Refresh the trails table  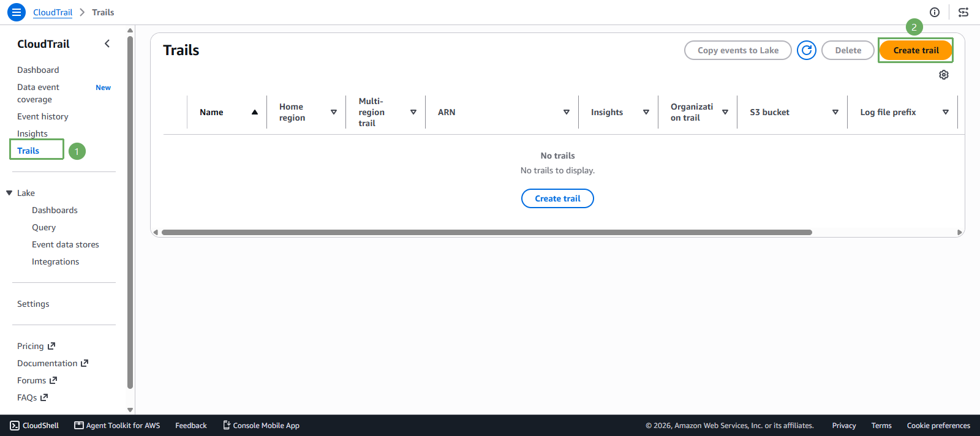click(x=807, y=50)
